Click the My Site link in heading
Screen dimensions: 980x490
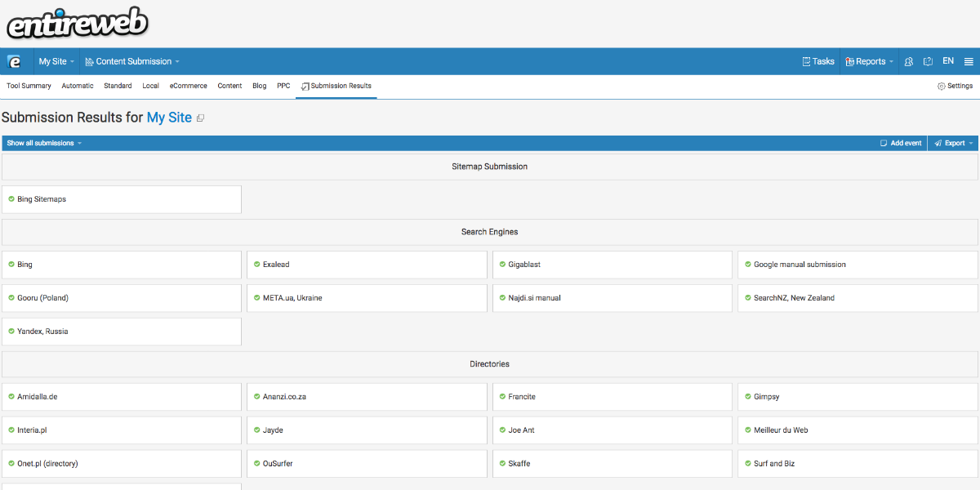coord(169,118)
